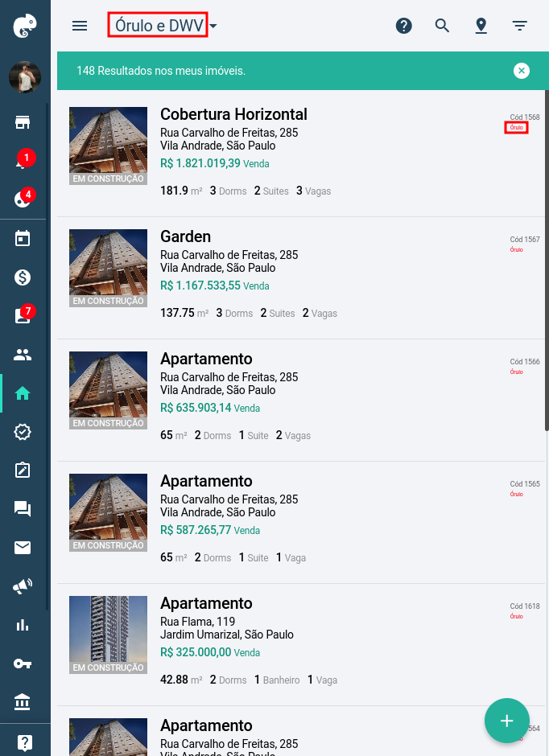Screen dimensions: 549x756
Task: Click the Cód 1565 label
Action: [x=525, y=484]
